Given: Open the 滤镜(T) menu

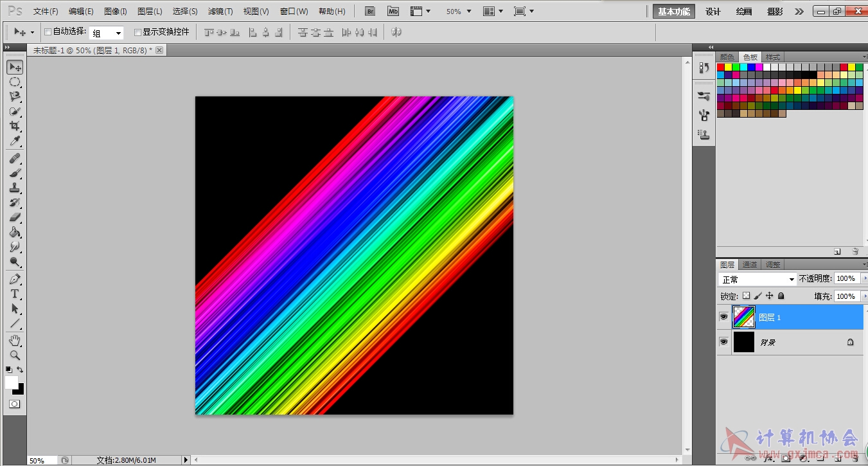Looking at the screenshot, I should click(220, 12).
